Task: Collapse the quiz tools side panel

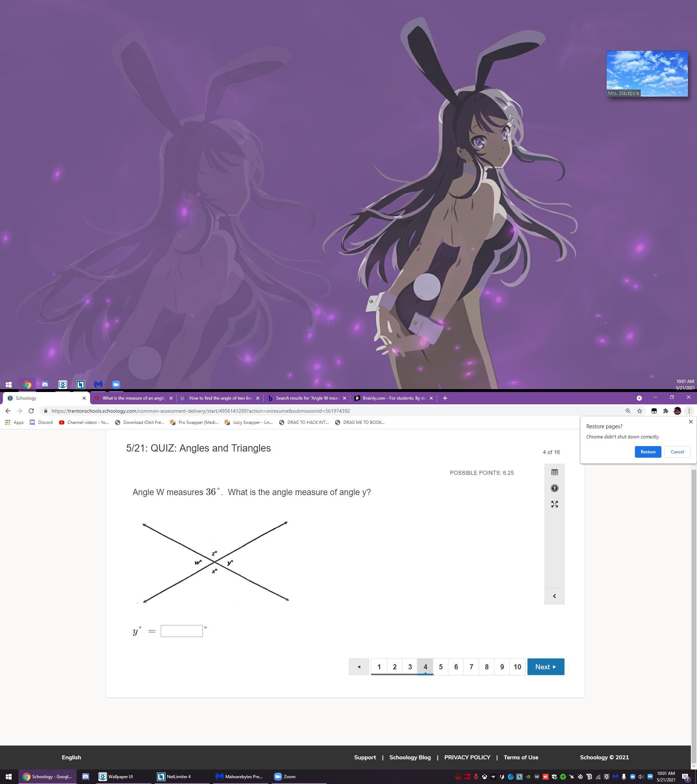Action: pos(554,596)
